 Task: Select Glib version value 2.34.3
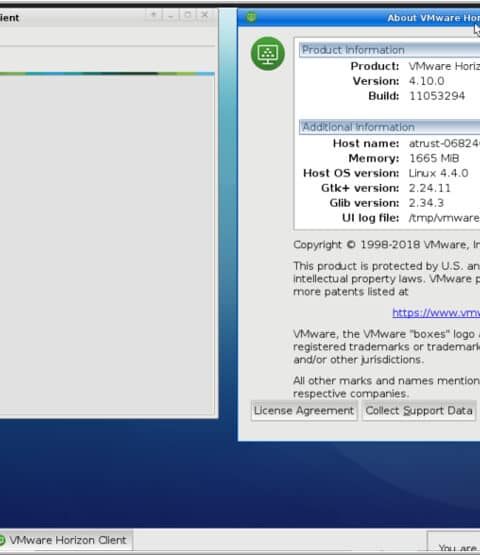click(426, 203)
